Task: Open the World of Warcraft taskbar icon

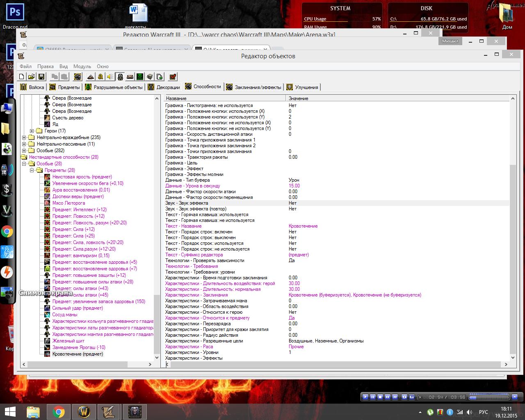Action: [x=84, y=411]
